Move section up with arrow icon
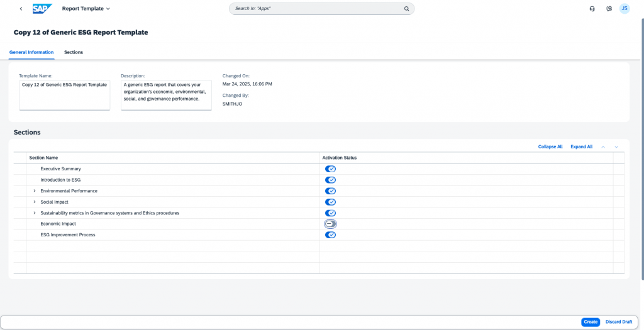This screenshot has width=644, height=330. click(x=603, y=147)
